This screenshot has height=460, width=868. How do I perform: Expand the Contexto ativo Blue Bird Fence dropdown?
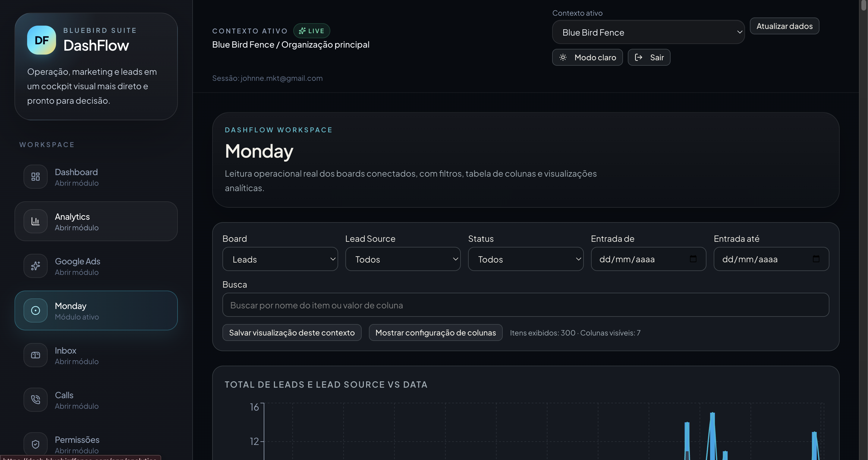648,32
